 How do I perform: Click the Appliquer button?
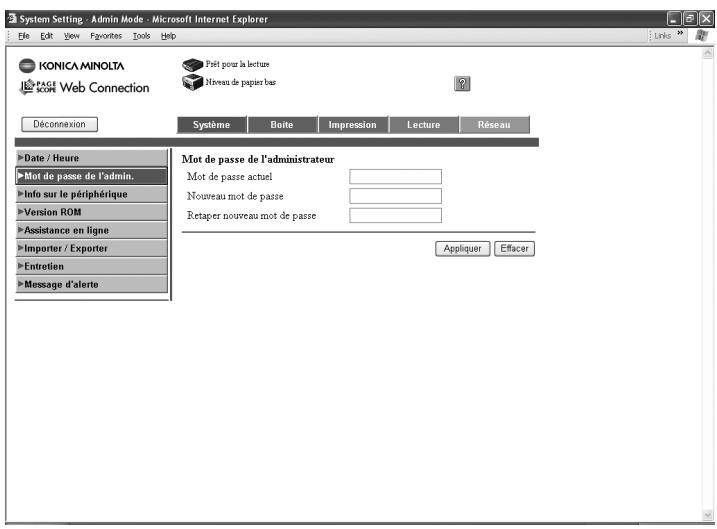[462, 249]
